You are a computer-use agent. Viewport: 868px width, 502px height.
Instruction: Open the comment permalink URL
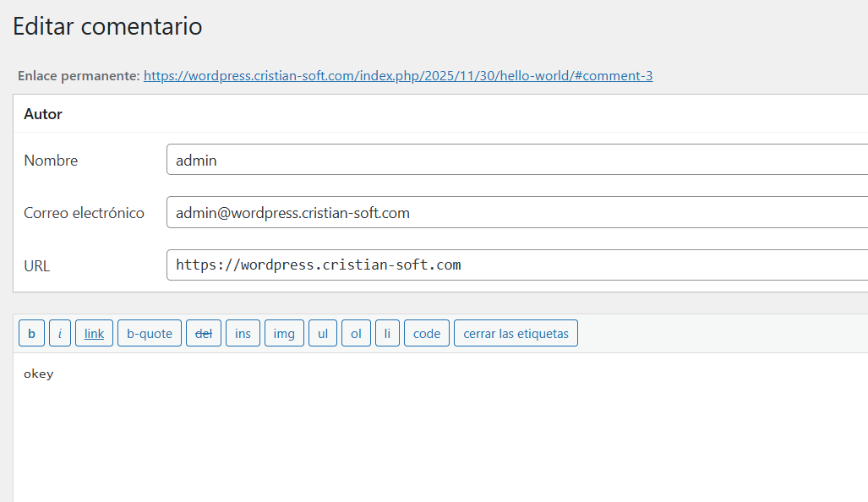pos(397,76)
